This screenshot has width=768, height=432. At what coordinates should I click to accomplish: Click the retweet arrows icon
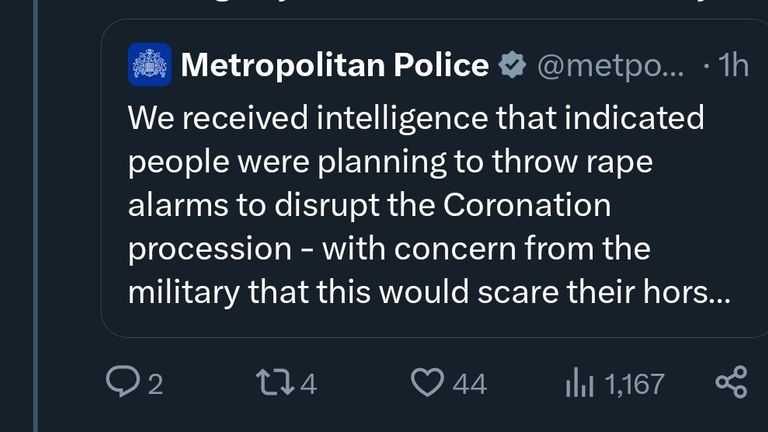(275, 382)
